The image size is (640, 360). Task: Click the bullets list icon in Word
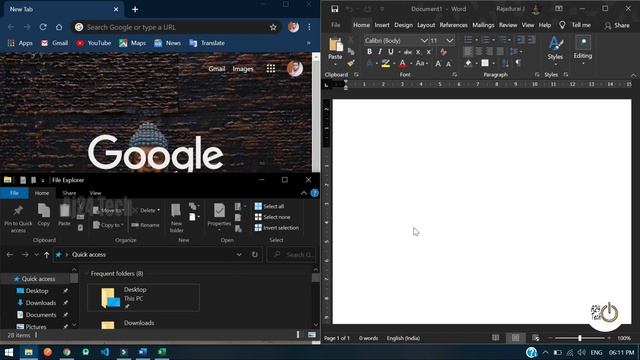tap(468, 40)
